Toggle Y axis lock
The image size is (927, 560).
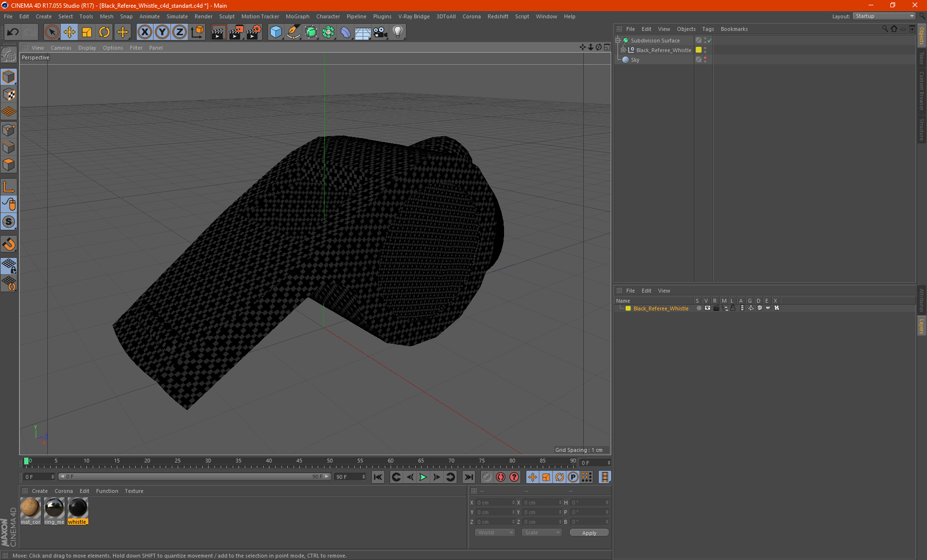point(162,32)
